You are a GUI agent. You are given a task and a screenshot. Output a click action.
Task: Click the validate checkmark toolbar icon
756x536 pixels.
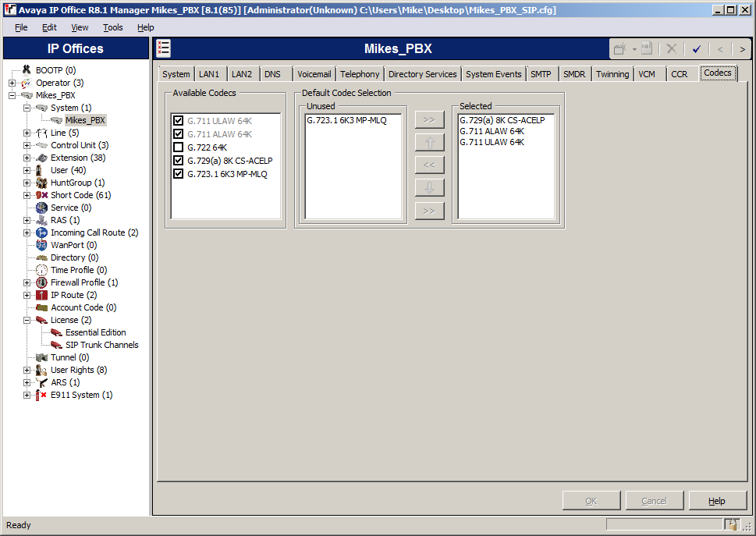pos(697,48)
